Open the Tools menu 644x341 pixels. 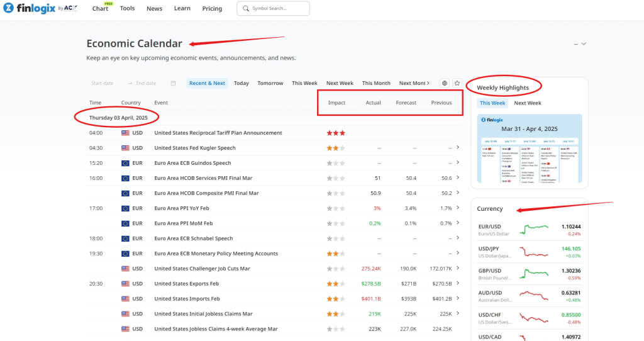(x=127, y=9)
